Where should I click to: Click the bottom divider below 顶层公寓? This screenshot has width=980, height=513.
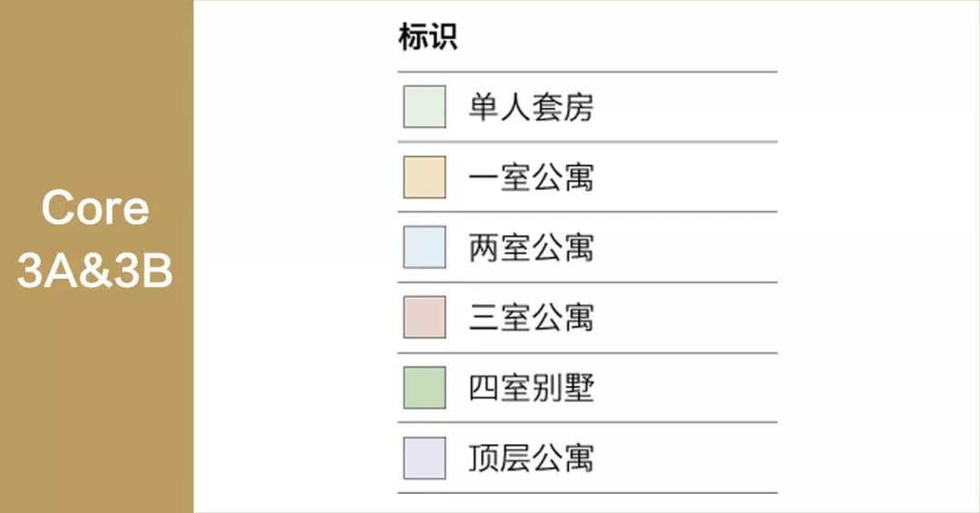[587, 493]
